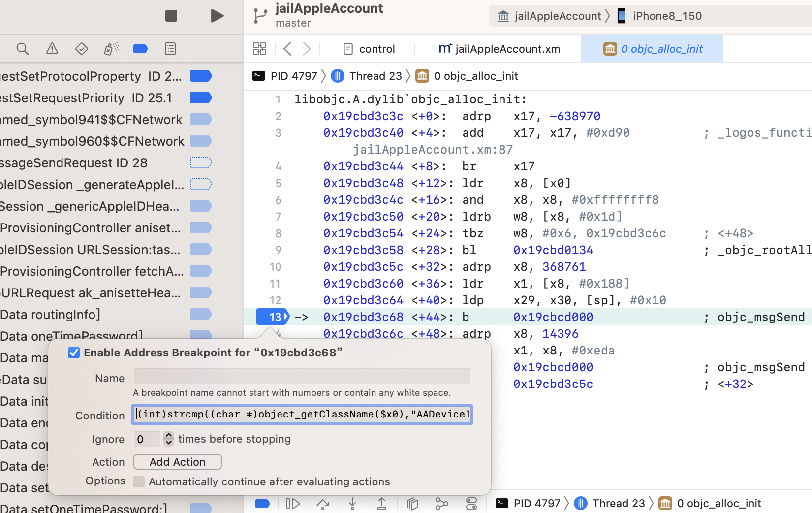Click the source control branch icon
The width and height of the screenshot is (812, 513).
(260, 16)
